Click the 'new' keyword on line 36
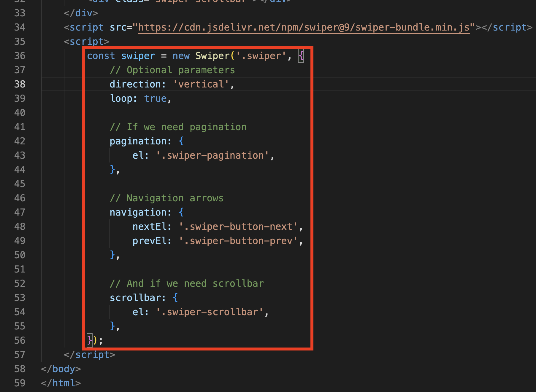Viewport: 536px width, 392px height. coord(181,56)
